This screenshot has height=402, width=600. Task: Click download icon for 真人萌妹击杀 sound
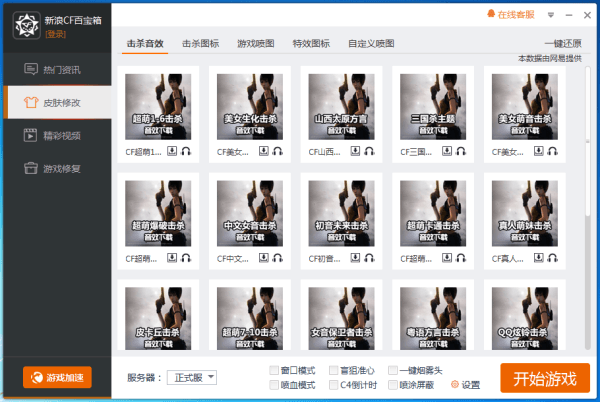539,258
